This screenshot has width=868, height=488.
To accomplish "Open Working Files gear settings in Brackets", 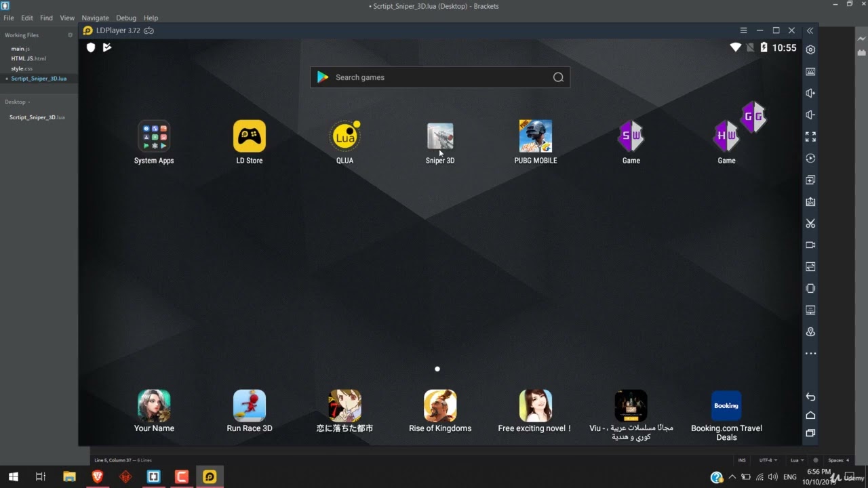I will click(x=70, y=35).
